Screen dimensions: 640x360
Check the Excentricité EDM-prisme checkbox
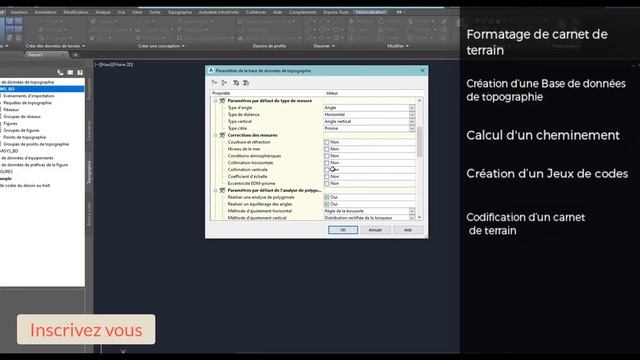[x=327, y=184]
